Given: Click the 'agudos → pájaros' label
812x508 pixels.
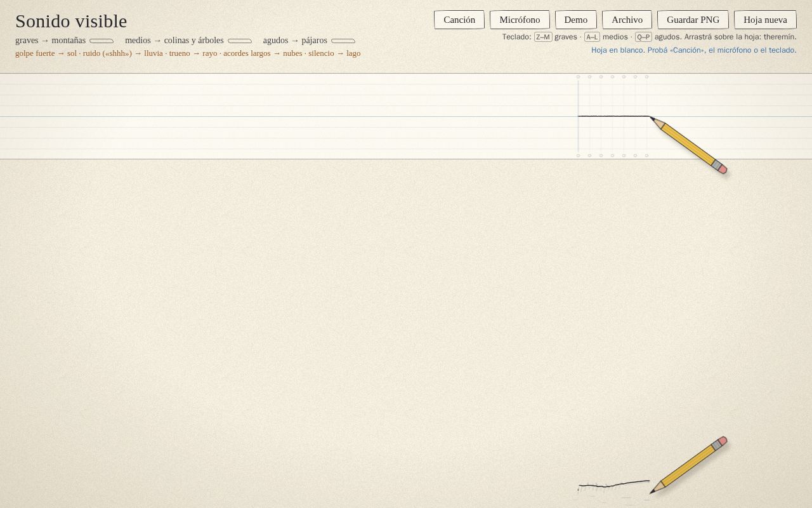Looking at the screenshot, I should click(x=295, y=41).
